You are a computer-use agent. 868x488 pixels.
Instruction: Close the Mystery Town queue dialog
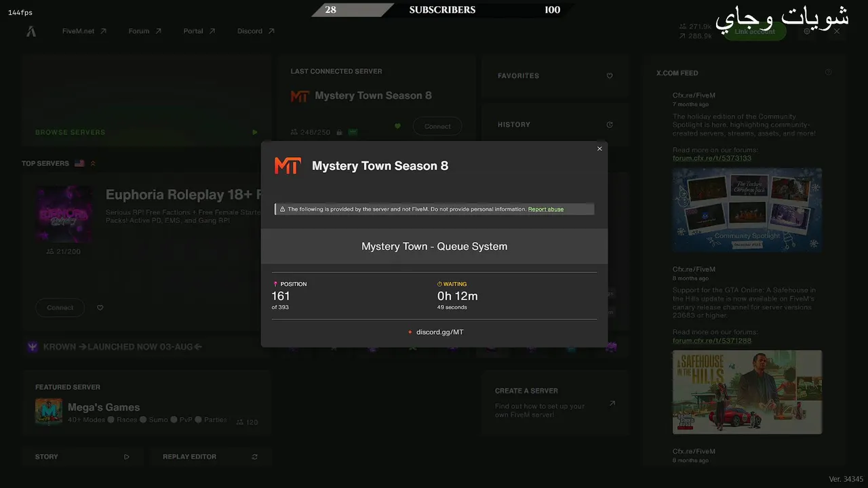599,148
